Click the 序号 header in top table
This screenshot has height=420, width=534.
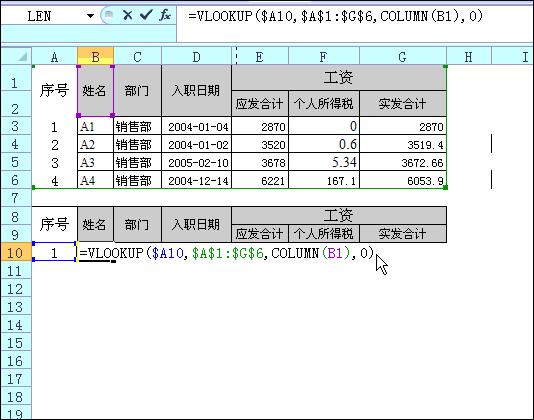tap(54, 91)
